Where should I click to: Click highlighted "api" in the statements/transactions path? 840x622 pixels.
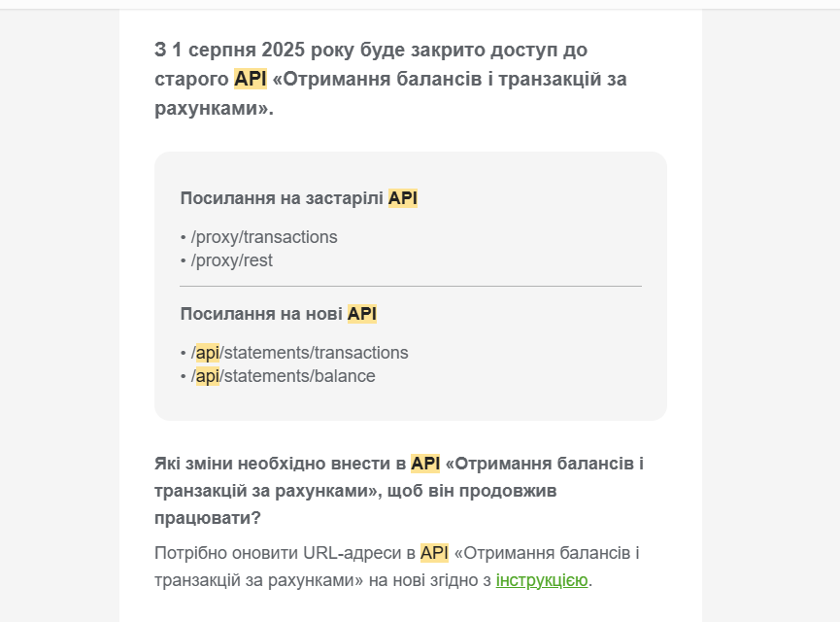click(x=208, y=353)
